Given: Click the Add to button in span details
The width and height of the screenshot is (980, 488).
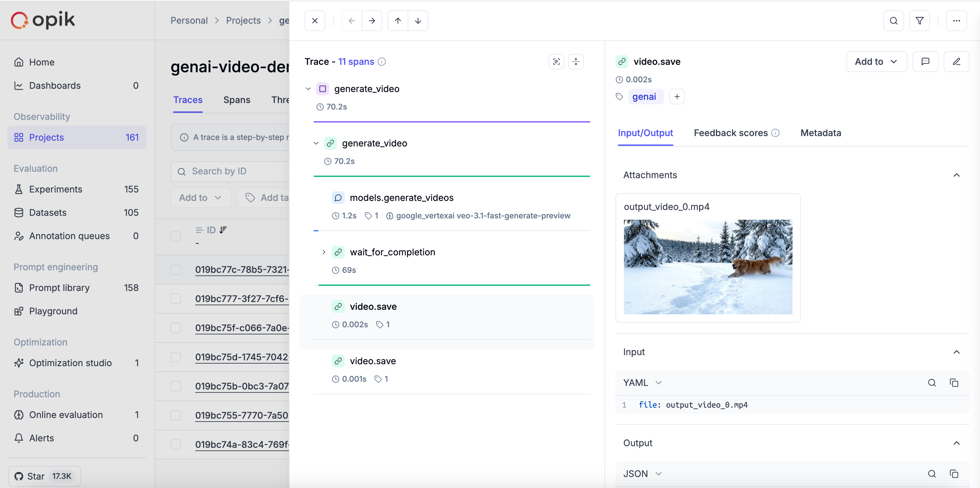Looking at the screenshot, I should [876, 62].
